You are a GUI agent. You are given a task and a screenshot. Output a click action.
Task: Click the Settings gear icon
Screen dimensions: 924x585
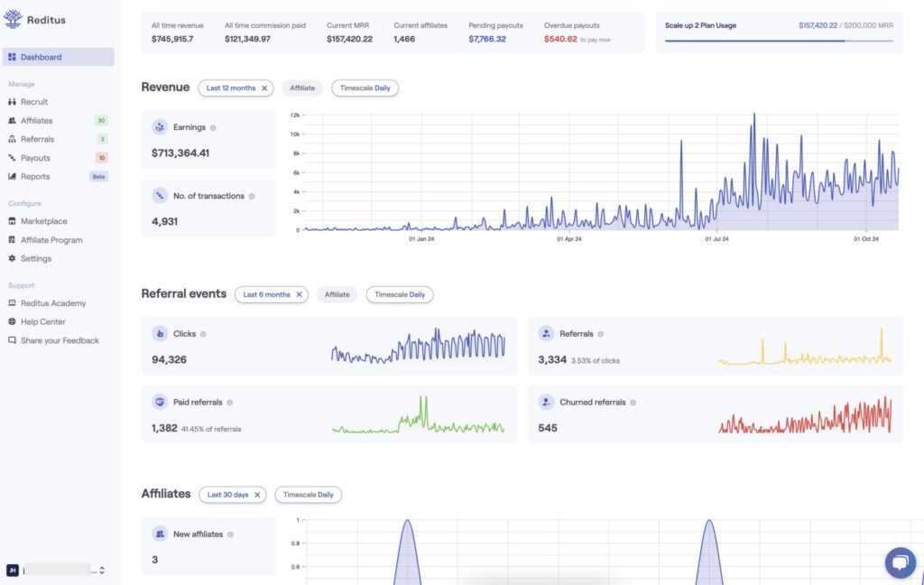12,258
